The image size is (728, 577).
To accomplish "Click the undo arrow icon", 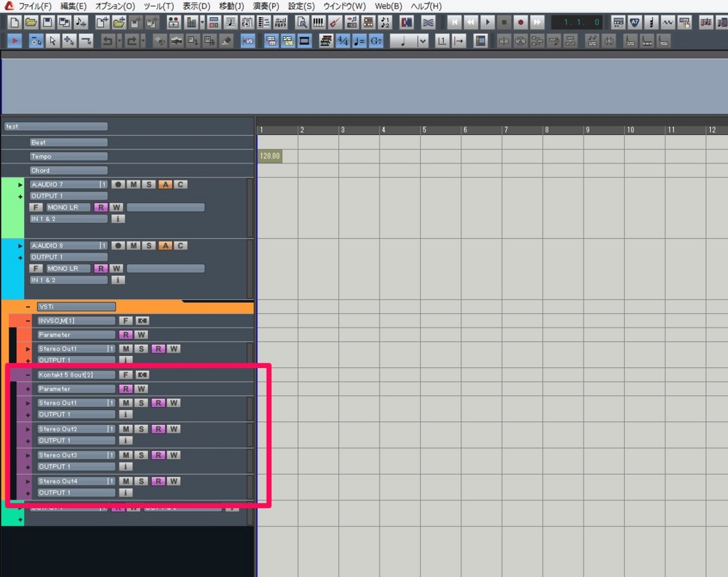I will 107,41.
